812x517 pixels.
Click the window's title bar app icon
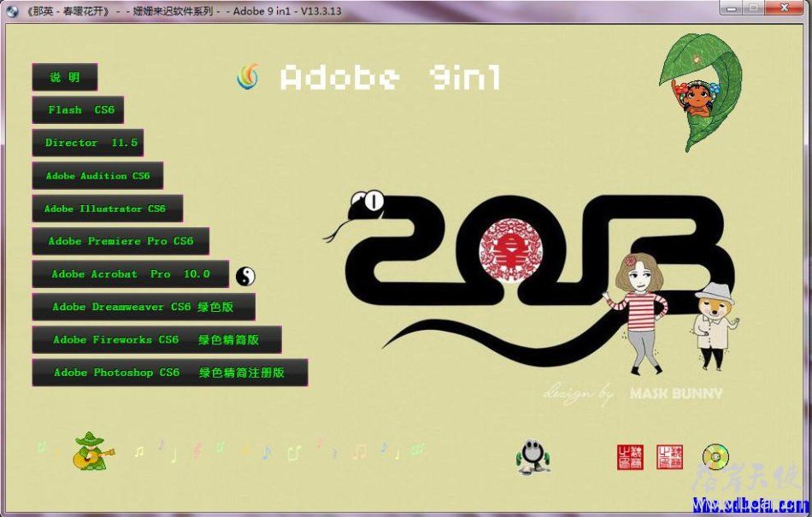point(11,11)
